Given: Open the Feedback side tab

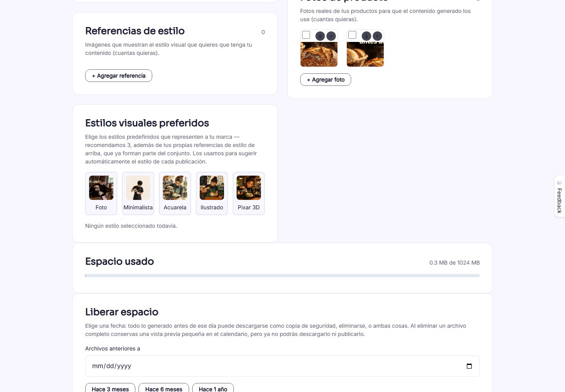Looking at the screenshot, I should coord(560,196).
